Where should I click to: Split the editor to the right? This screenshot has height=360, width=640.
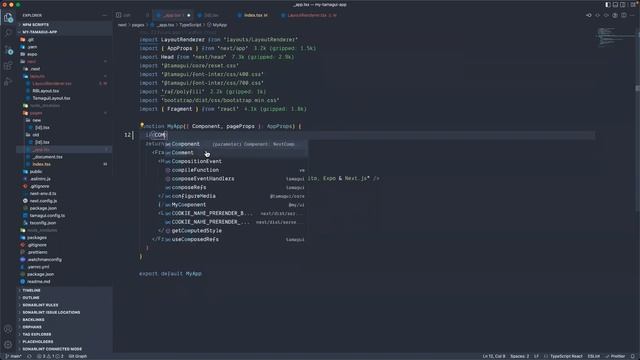tap(624, 15)
